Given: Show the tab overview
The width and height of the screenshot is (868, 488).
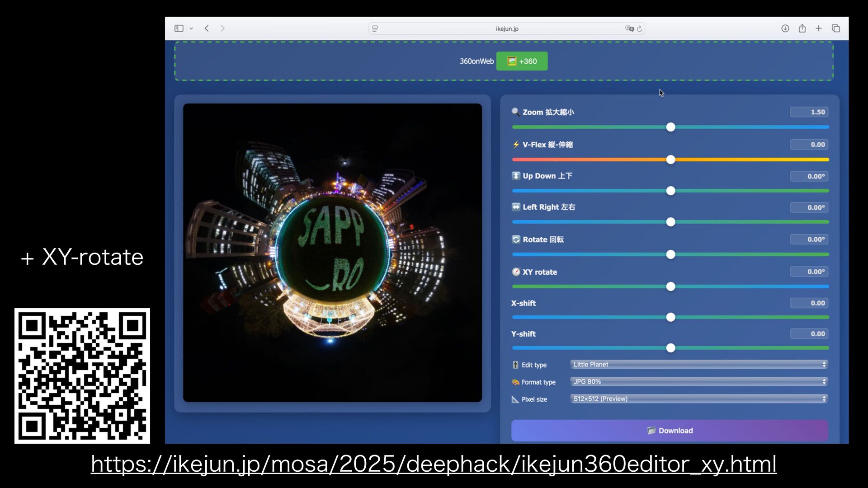Looking at the screenshot, I should click(x=836, y=28).
